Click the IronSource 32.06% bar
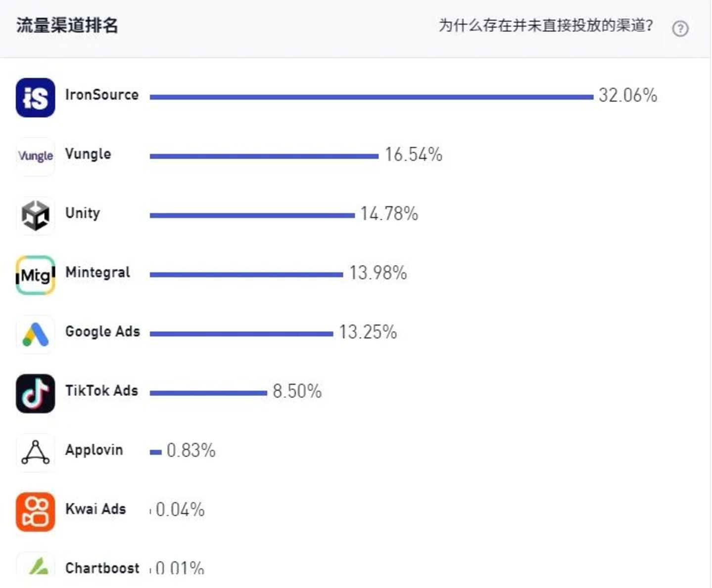The image size is (712, 588). click(371, 97)
